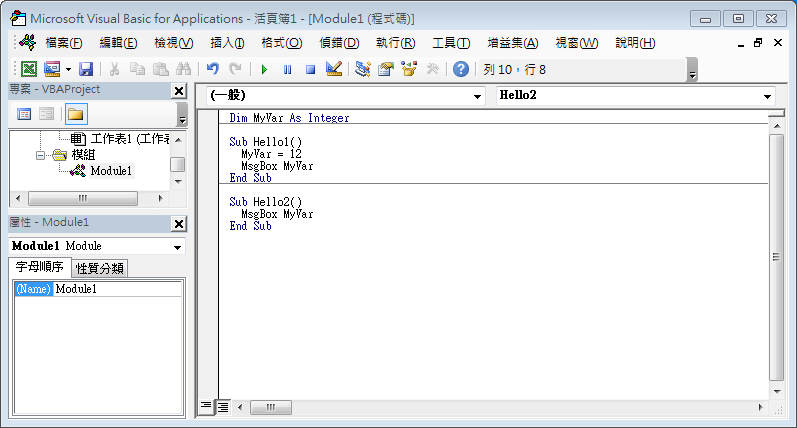The height and width of the screenshot is (428, 797).
Task: Click the Save icon in toolbar
Action: (86, 69)
